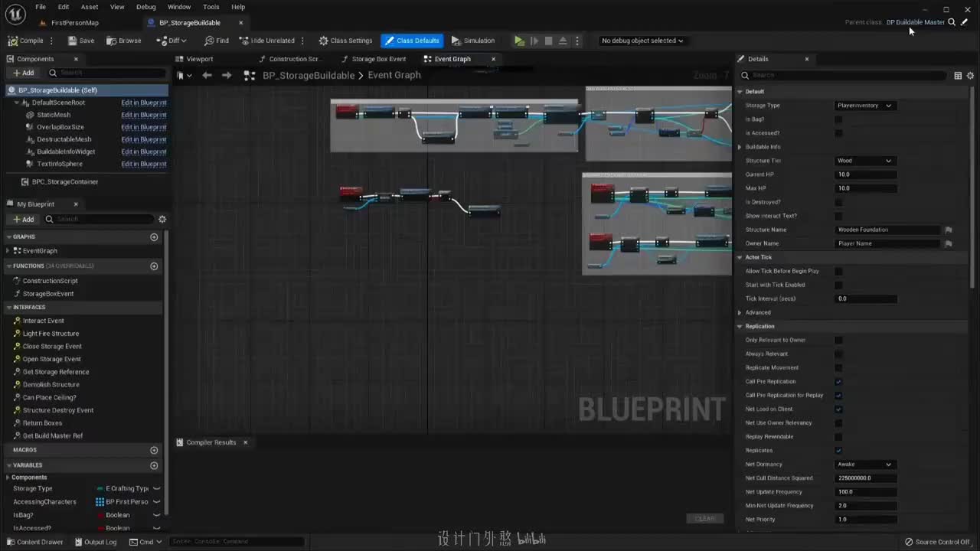Screen dimensions: 980x551
Task: Add a new function plus icon
Action: pos(154,266)
